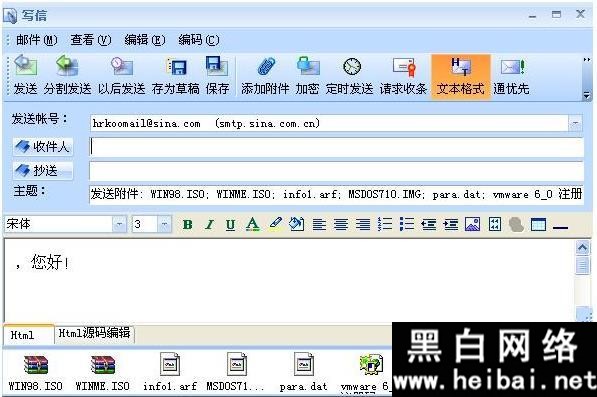
Task: Select the WIN98.ISO attachment
Action: (35, 373)
